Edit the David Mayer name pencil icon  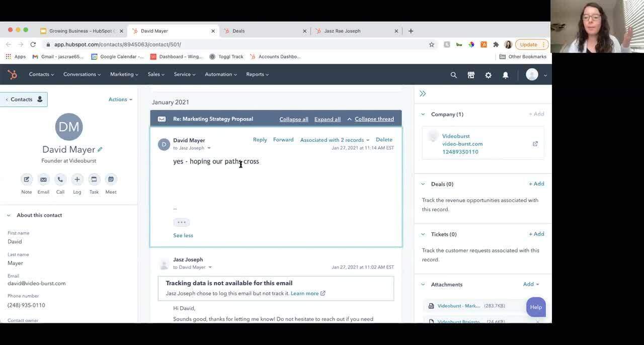click(x=100, y=149)
